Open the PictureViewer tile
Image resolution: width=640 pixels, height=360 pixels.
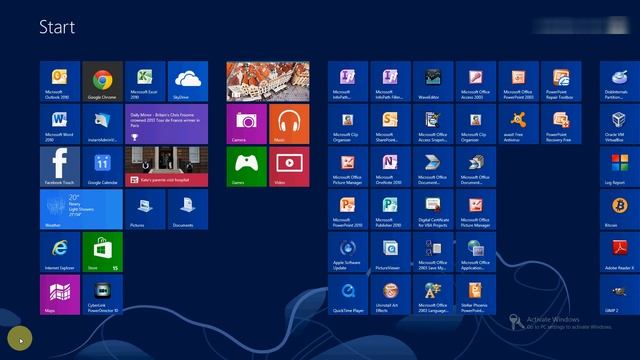click(391, 252)
